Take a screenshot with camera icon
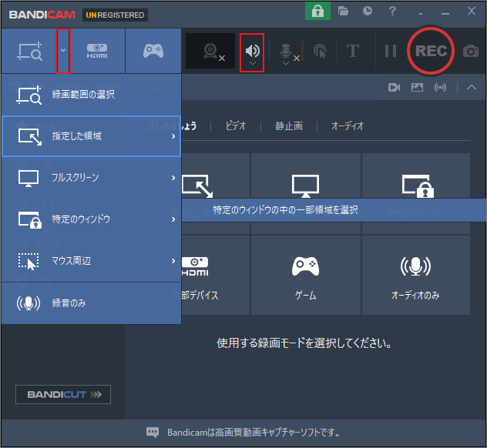The height and width of the screenshot is (448, 487). coord(471,51)
